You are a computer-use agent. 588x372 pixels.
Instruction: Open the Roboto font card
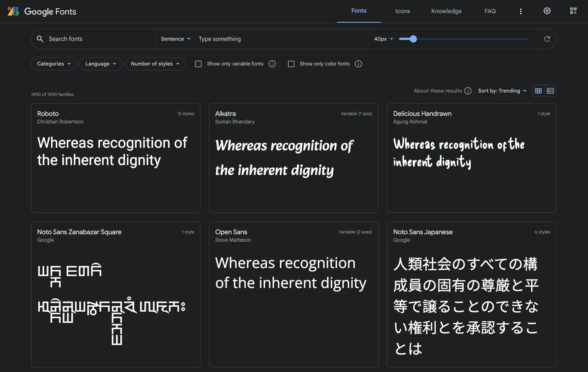tap(115, 158)
